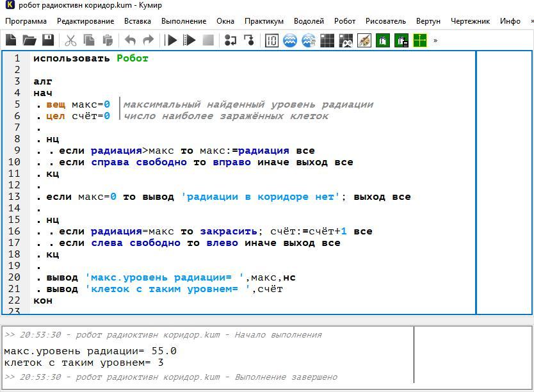534x392 pixels.
Task: Expand the toolbar overflow chevron
Action: [435, 40]
